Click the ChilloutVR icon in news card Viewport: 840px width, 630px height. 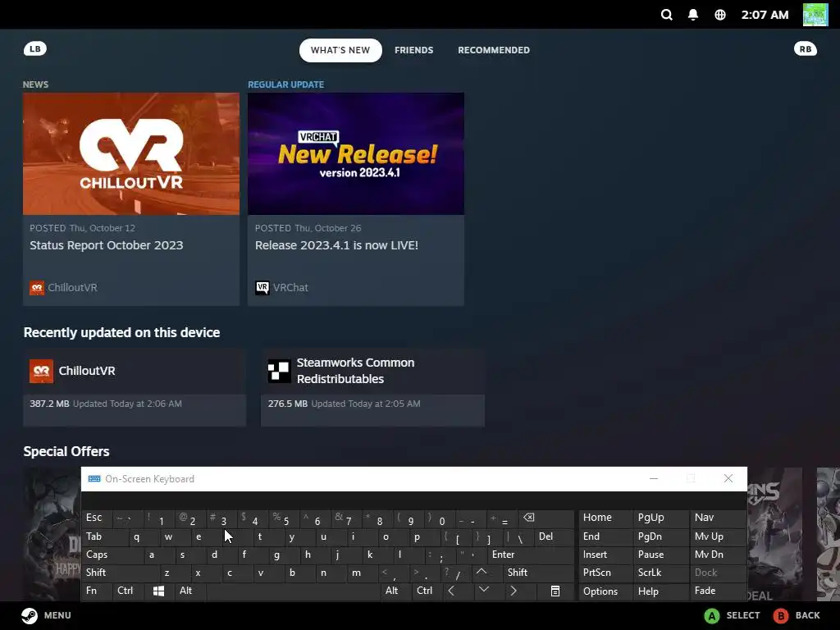click(36, 288)
